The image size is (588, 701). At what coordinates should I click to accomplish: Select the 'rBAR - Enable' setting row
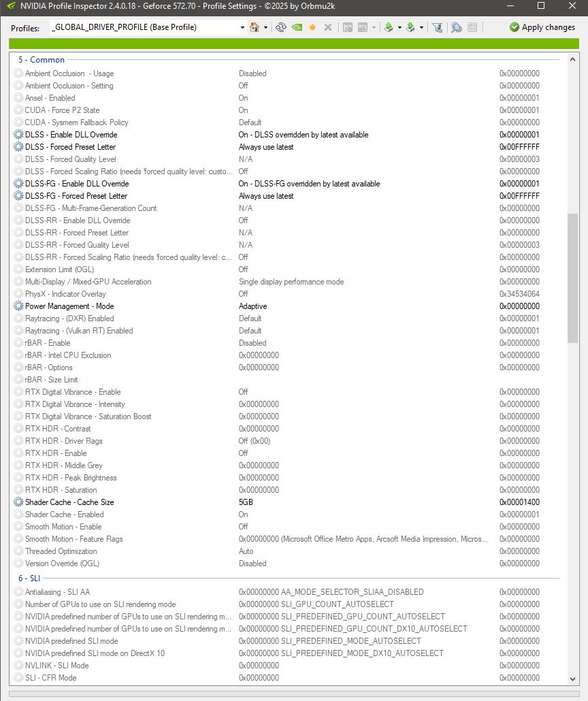tap(287, 343)
